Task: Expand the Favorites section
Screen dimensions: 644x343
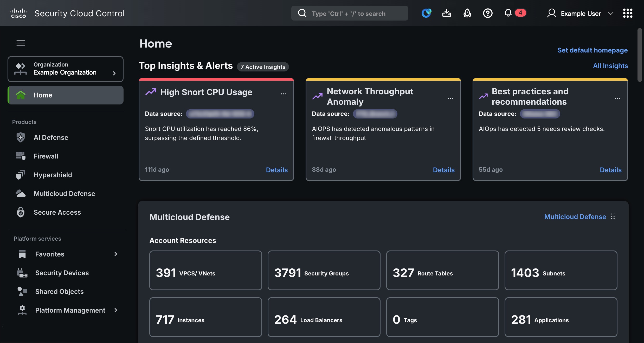Action: pyautogui.click(x=116, y=254)
